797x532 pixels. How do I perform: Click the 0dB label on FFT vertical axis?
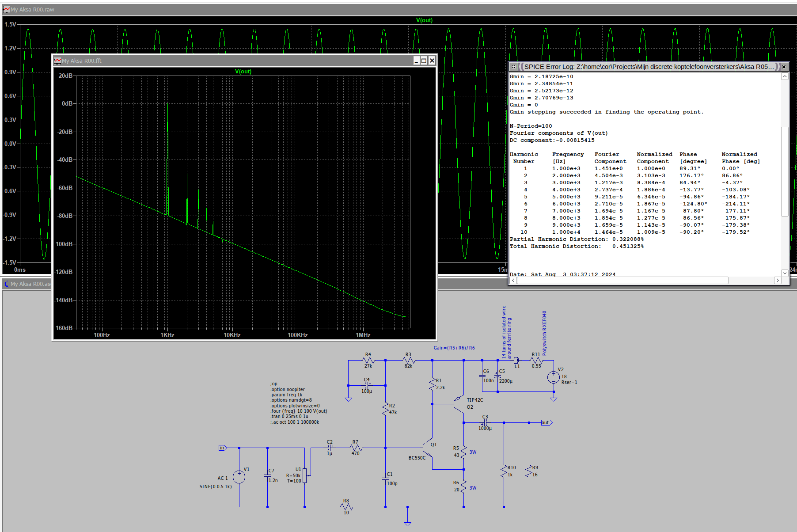[67, 103]
